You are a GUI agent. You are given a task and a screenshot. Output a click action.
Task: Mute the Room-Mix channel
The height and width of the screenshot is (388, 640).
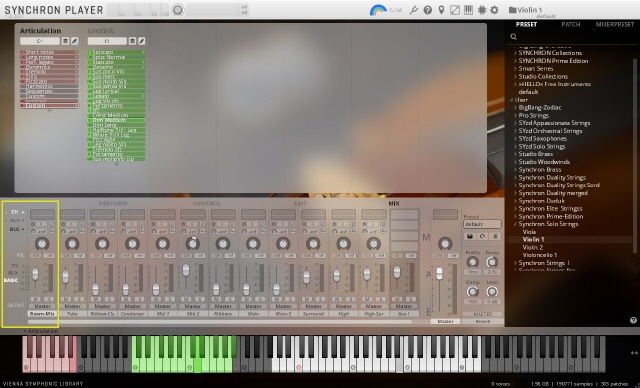(x=36, y=299)
